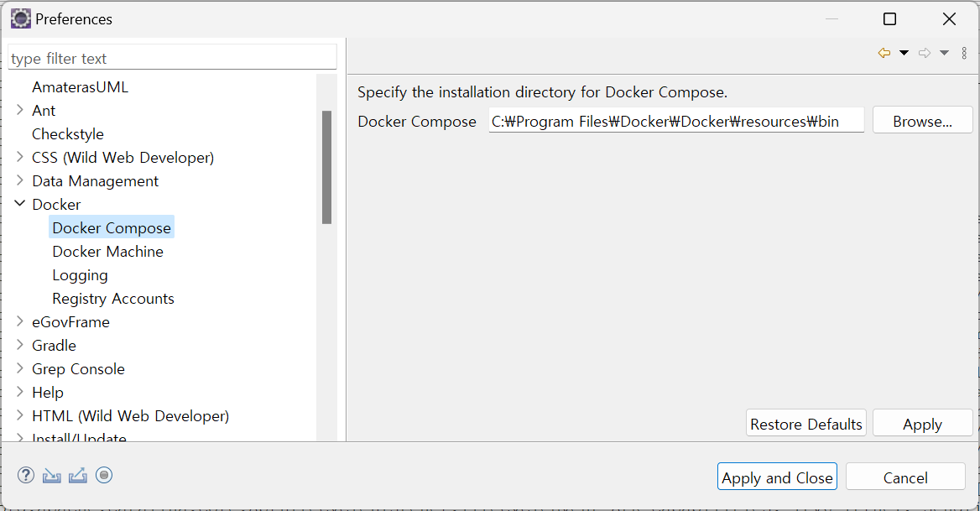Open Registry Accounts settings
The width and height of the screenshot is (980, 511).
(x=112, y=298)
